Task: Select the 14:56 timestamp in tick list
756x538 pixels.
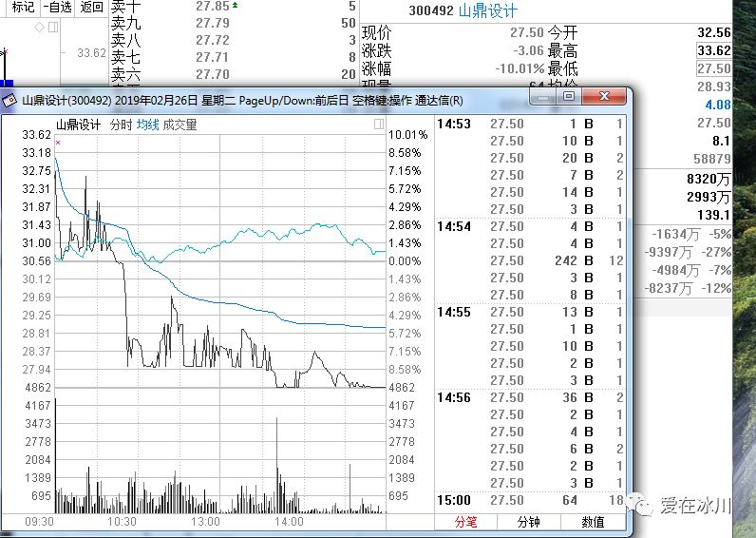Action: click(454, 397)
